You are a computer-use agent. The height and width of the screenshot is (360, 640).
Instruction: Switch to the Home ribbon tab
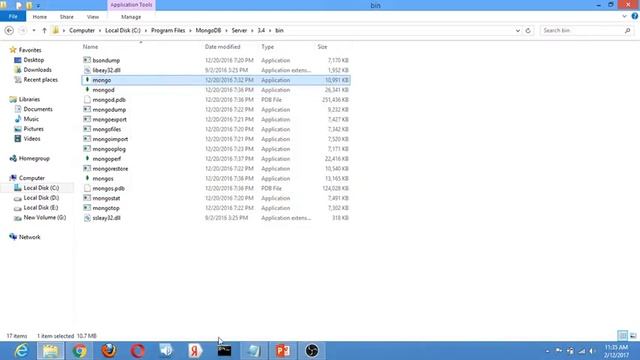[x=40, y=17]
